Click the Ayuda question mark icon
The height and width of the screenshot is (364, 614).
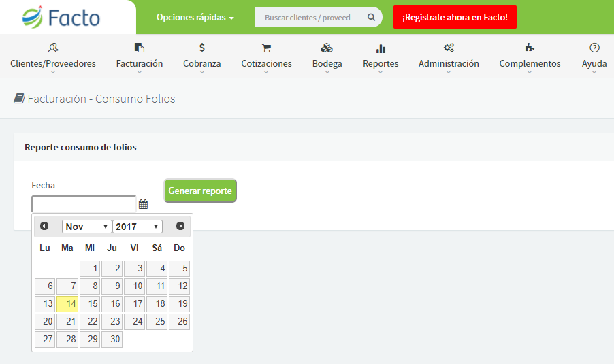click(594, 48)
